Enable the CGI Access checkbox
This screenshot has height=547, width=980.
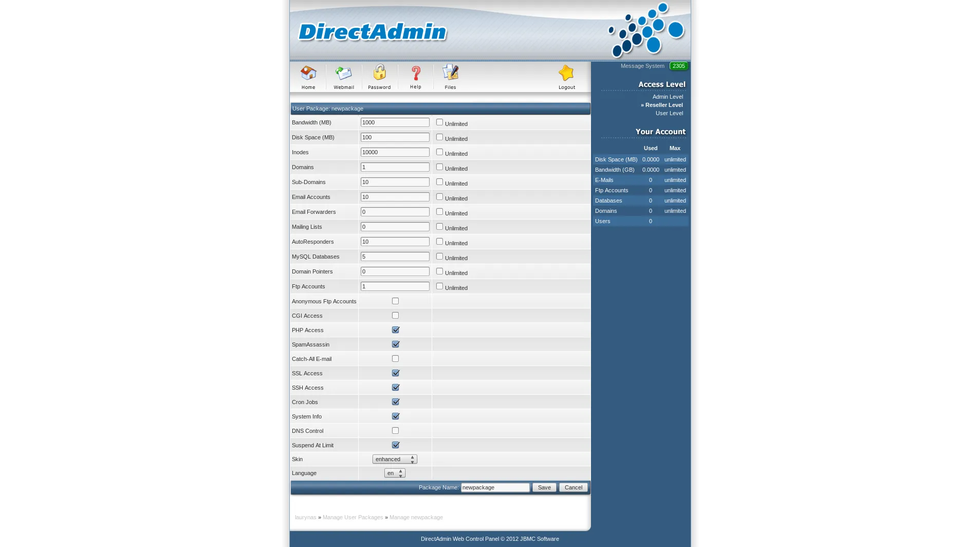click(395, 316)
